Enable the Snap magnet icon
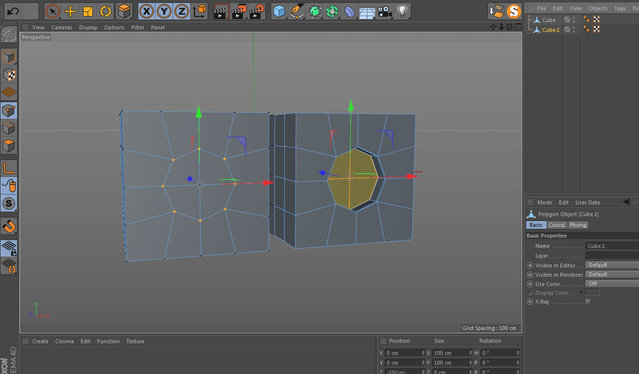The height and width of the screenshot is (374, 639). pyautogui.click(x=9, y=226)
